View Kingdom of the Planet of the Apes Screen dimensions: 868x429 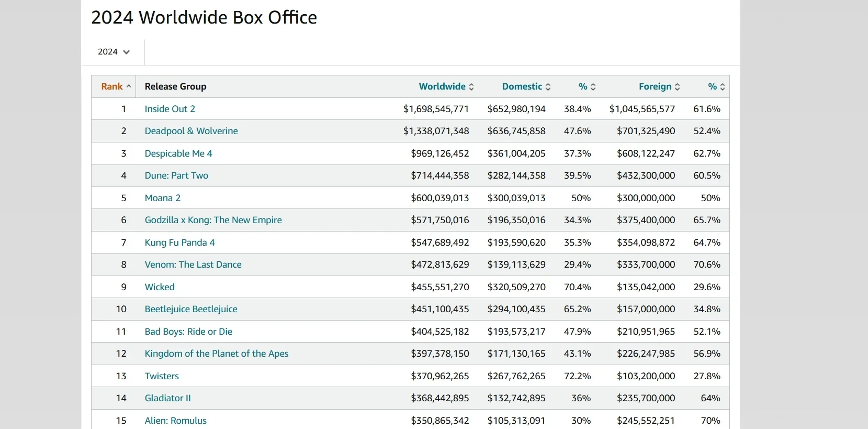(x=216, y=354)
